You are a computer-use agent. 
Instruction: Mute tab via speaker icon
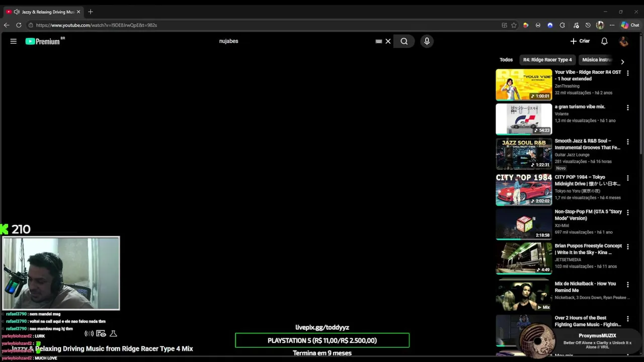(17, 12)
